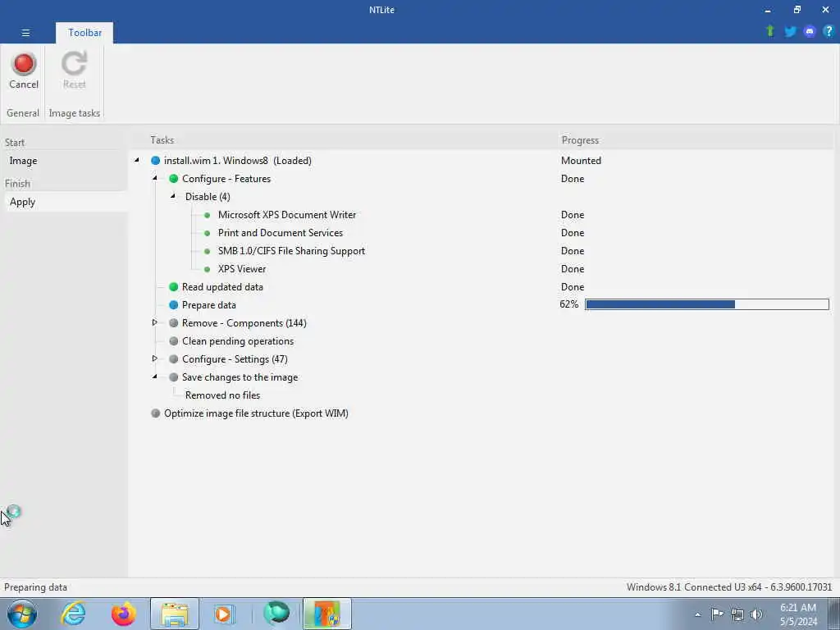The width and height of the screenshot is (840, 630).
Task: Click the Mounted status text
Action: pyautogui.click(x=581, y=161)
